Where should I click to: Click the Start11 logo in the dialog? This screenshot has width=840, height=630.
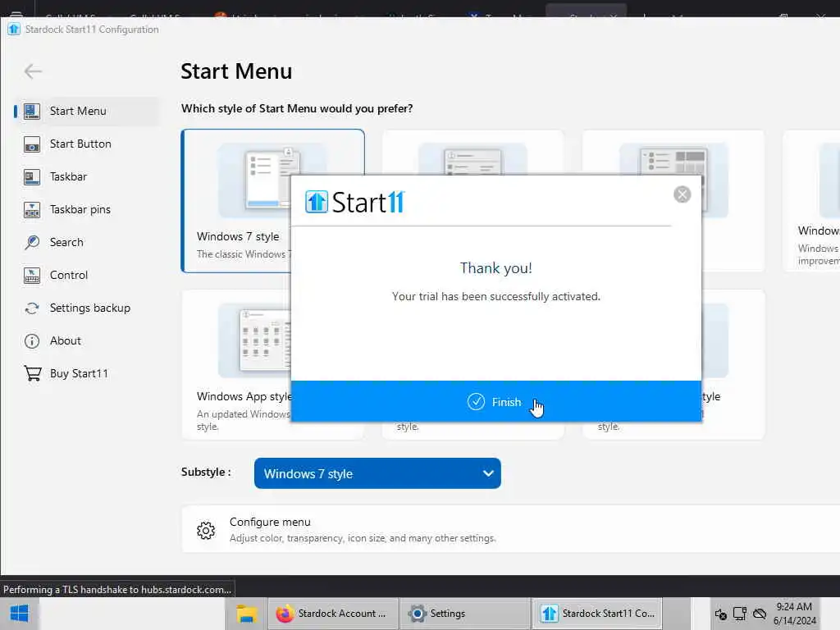[354, 202]
